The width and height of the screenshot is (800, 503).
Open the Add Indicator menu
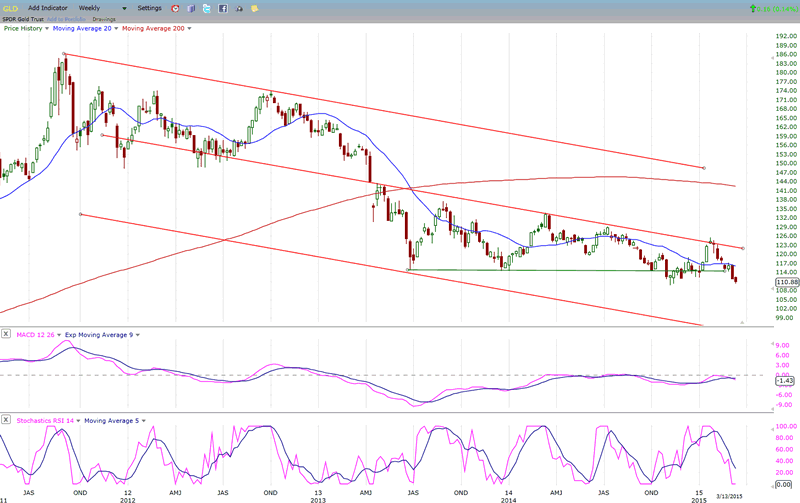[47, 8]
